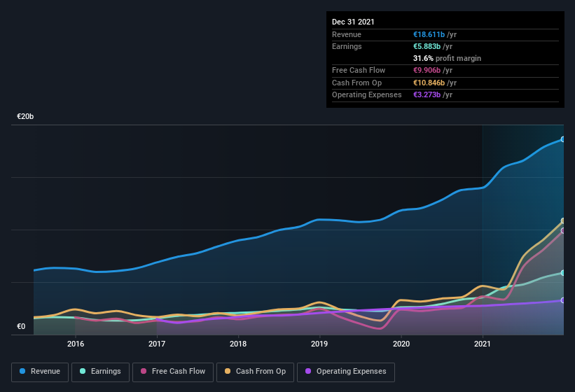Click the Earnings label in tooltip
This screenshot has width=575, height=392.
(x=347, y=46)
